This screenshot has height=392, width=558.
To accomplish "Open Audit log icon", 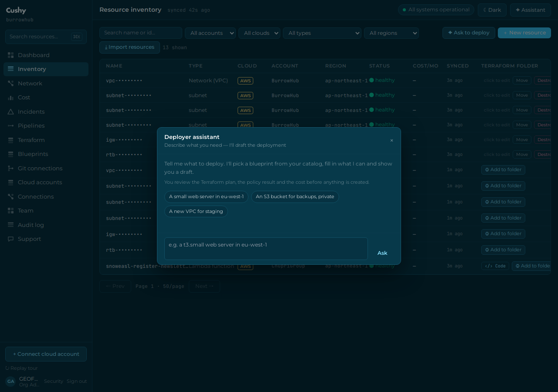I will [10, 225].
